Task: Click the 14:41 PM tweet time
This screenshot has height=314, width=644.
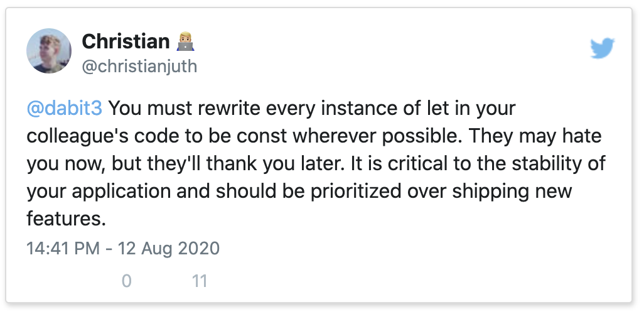Action: tap(63, 248)
